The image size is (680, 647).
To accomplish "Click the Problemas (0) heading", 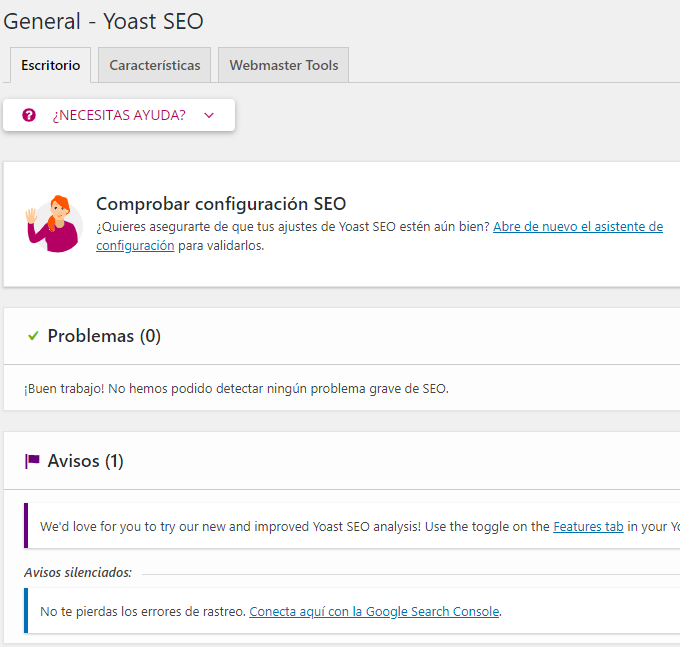I will click(x=104, y=336).
